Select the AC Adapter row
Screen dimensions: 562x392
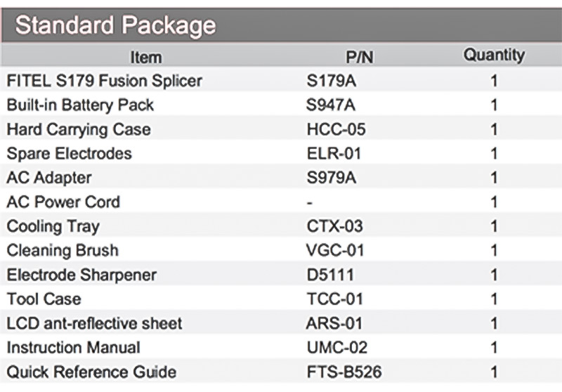click(281, 177)
